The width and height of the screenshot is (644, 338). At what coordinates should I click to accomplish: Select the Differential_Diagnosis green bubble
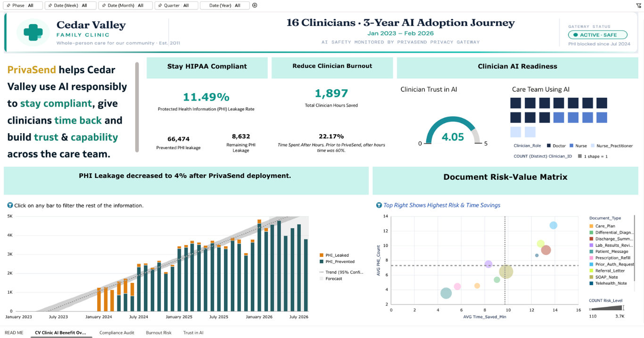point(497,280)
